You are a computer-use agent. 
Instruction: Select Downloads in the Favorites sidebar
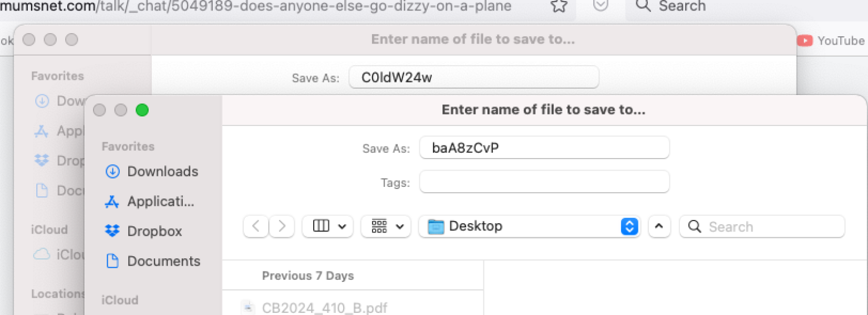tap(162, 172)
